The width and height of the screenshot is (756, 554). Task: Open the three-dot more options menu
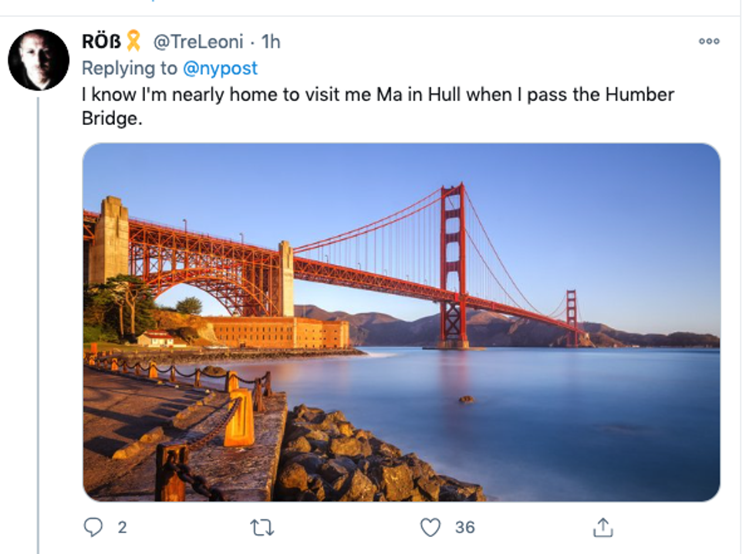(708, 41)
